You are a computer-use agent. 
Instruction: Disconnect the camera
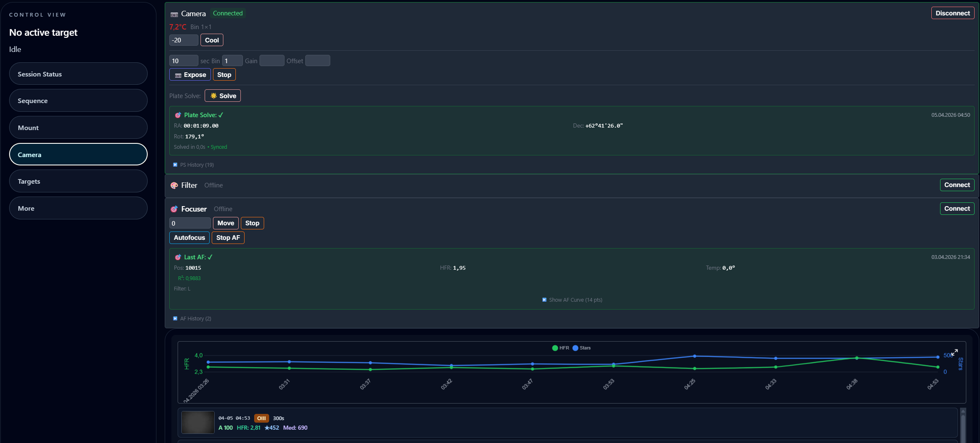point(953,13)
